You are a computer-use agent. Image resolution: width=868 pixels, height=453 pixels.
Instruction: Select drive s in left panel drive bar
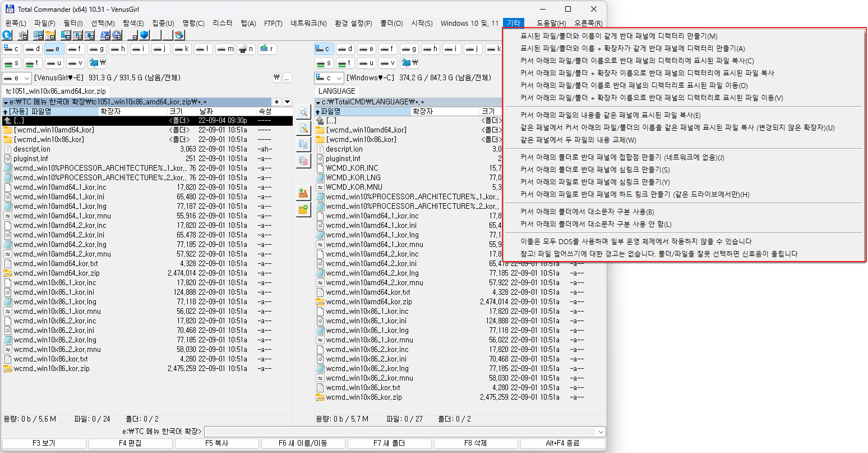point(12,63)
